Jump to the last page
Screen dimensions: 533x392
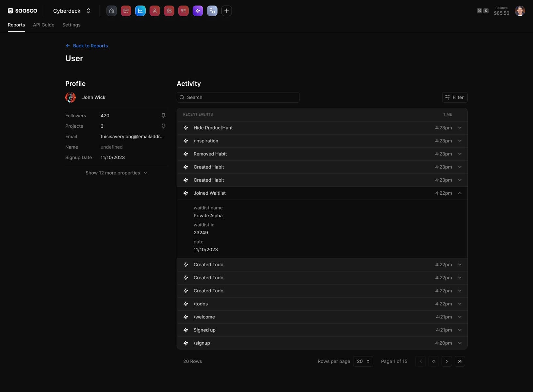pos(460,361)
